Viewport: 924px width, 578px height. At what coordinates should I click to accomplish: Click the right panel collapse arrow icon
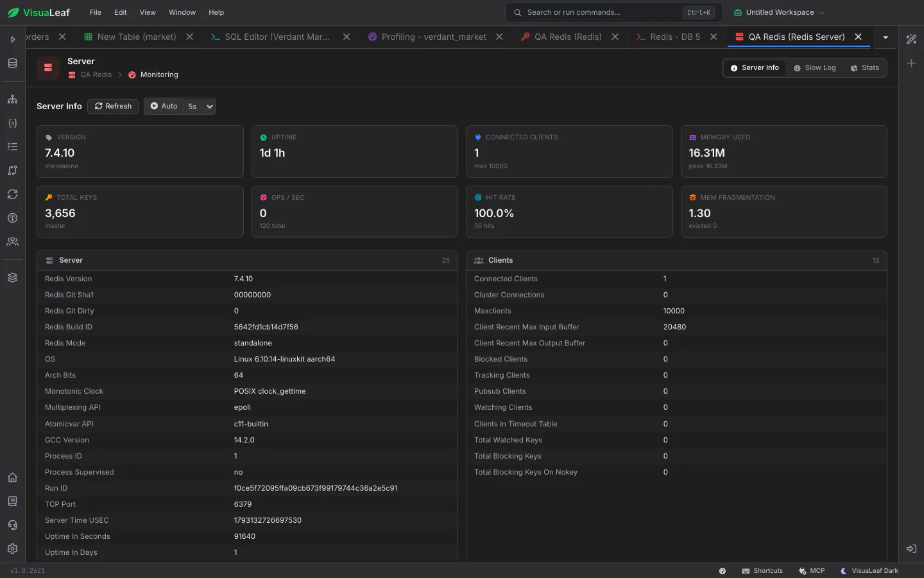click(911, 548)
